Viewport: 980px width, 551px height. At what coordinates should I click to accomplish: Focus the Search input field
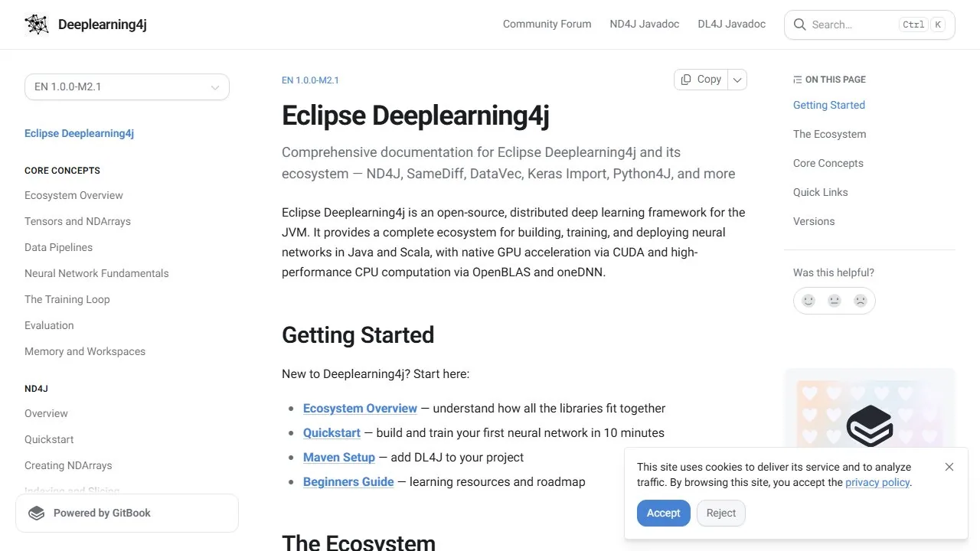click(x=870, y=24)
